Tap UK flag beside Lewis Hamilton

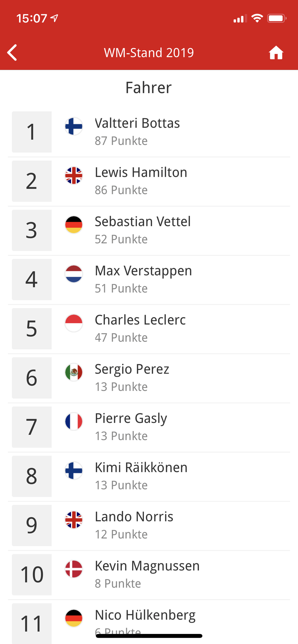click(x=74, y=176)
